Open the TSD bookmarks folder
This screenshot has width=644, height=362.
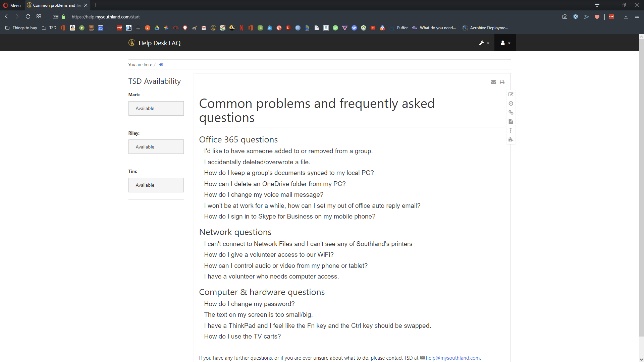(49, 28)
